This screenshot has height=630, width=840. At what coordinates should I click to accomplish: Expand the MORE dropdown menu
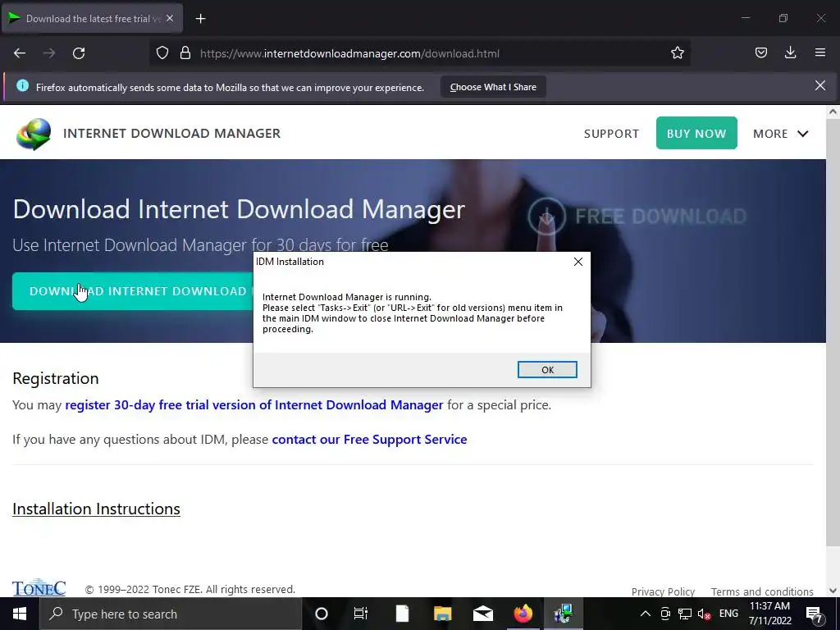[x=780, y=134]
